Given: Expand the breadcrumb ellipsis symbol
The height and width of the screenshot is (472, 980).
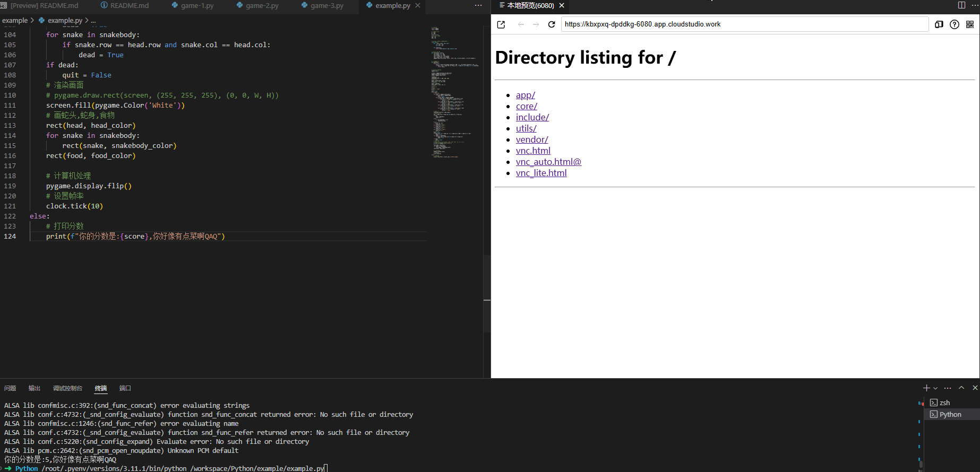Looking at the screenshot, I should pyautogui.click(x=93, y=21).
